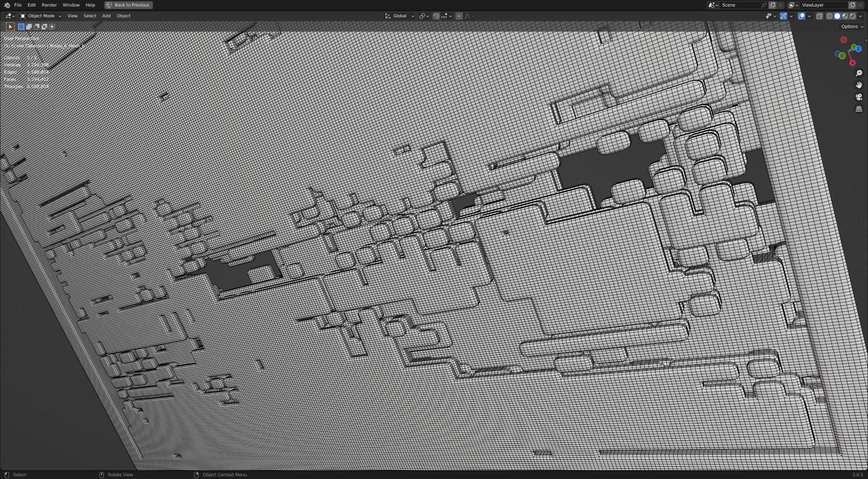Open the editor type dropdown
Viewport: 868px width, 479px height.
(x=10, y=16)
